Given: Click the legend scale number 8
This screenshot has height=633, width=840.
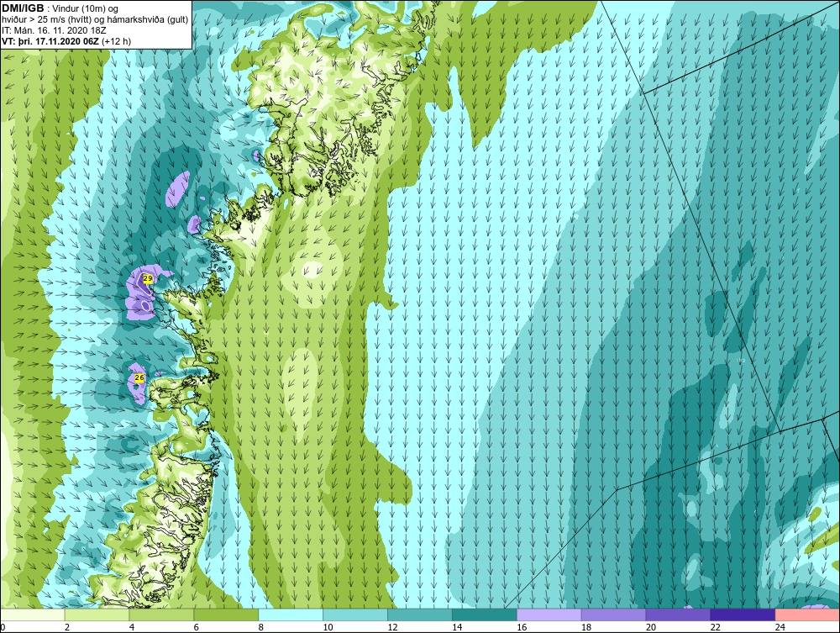Looking at the screenshot, I should point(261,627).
